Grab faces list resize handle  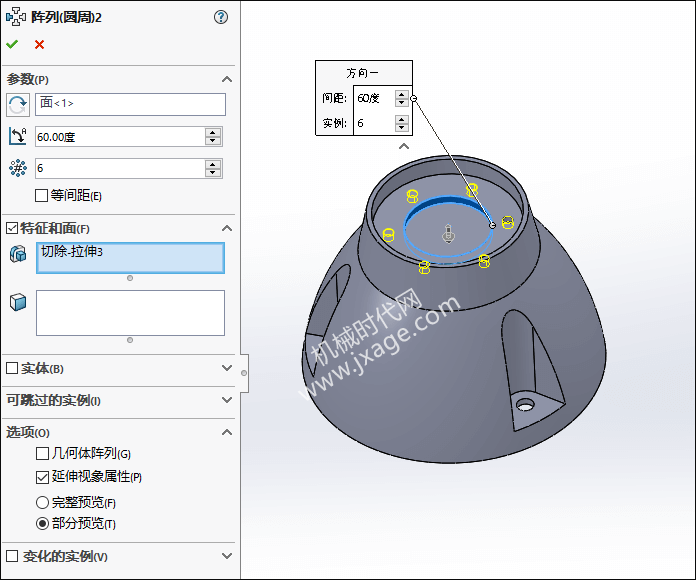click(x=130, y=340)
